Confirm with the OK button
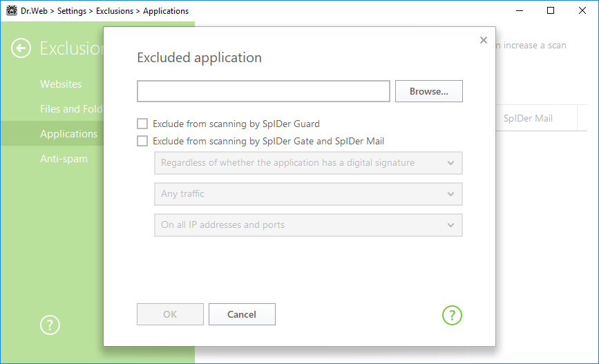The image size is (599, 364). click(x=170, y=314)
